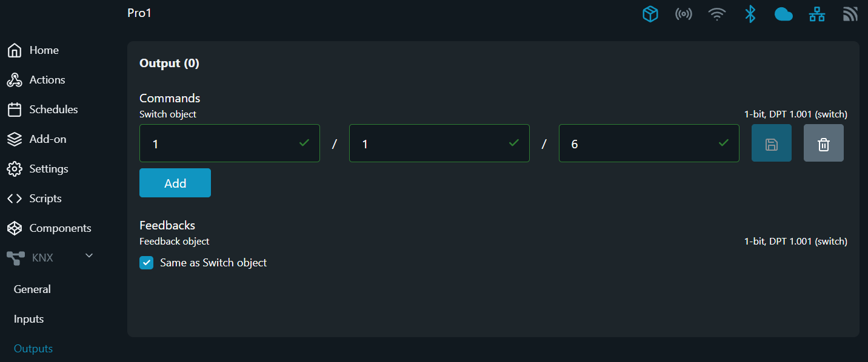Click the Ethernet network icon

tap(817, 15)
